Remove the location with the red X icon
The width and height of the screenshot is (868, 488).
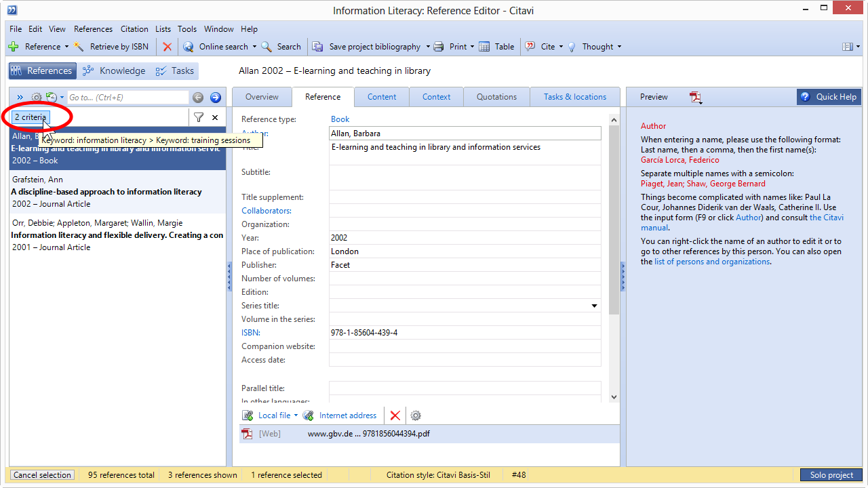pos(395,415)
